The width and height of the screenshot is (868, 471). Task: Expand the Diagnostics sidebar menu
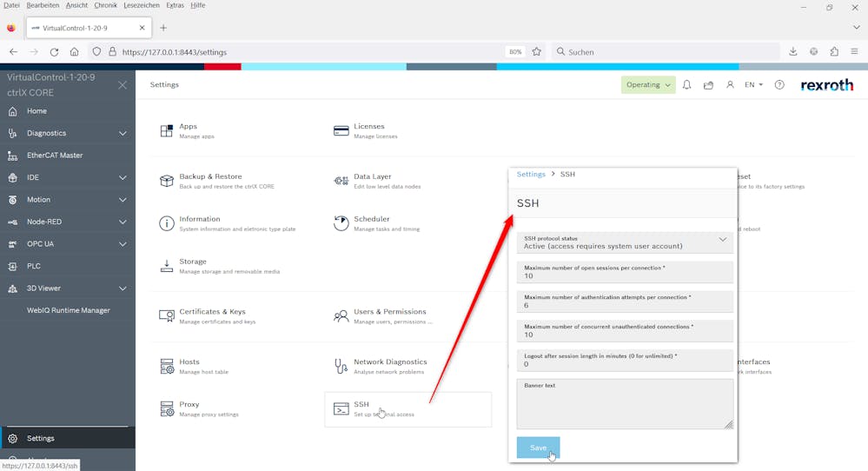[123, 133]
